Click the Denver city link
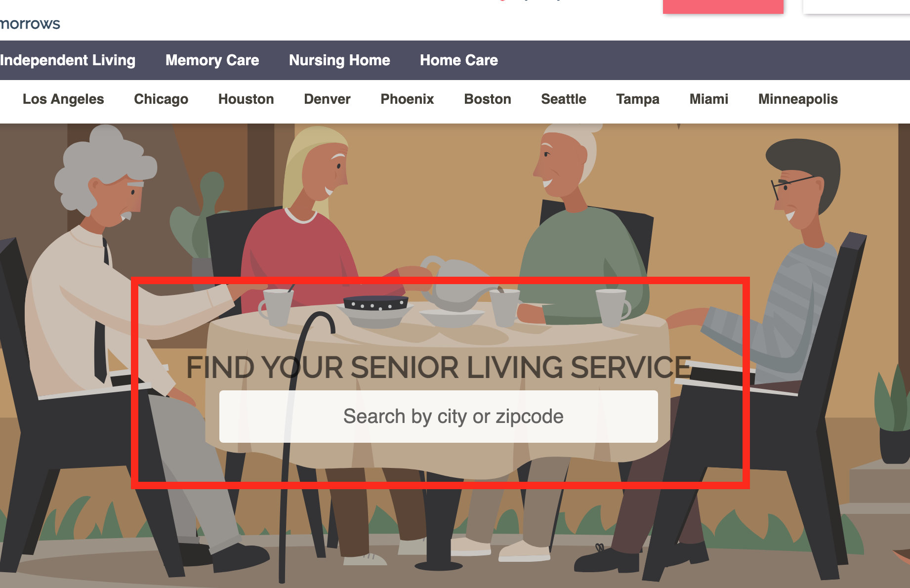The width and height of the screenshot is (910, 588). point(327,99)
